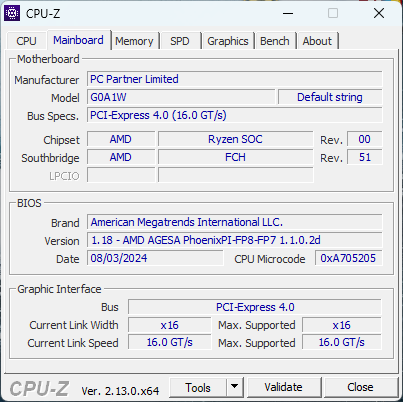Click the 'Current Link Width' label

[74, 325]
